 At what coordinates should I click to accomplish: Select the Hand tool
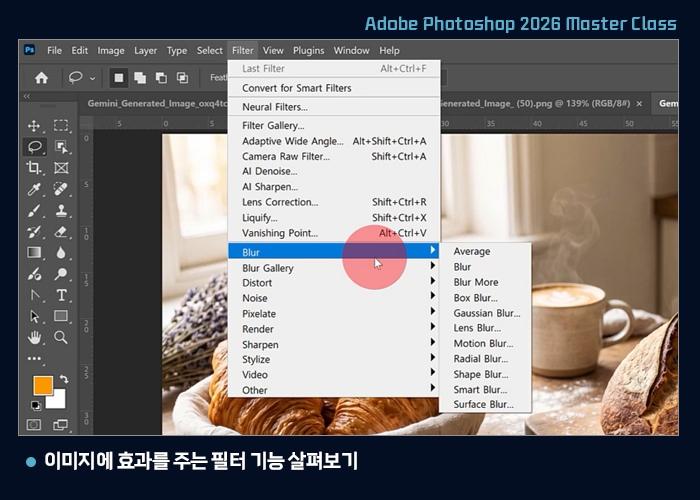point(34,338)
